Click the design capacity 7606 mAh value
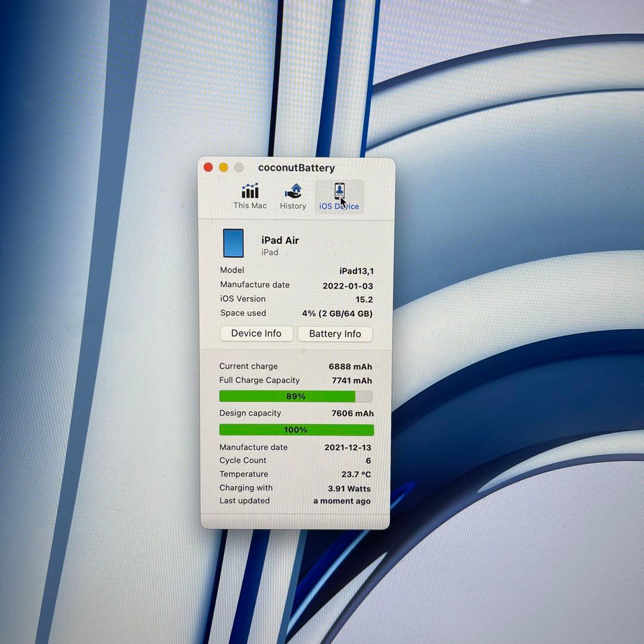 pos(352,414)
